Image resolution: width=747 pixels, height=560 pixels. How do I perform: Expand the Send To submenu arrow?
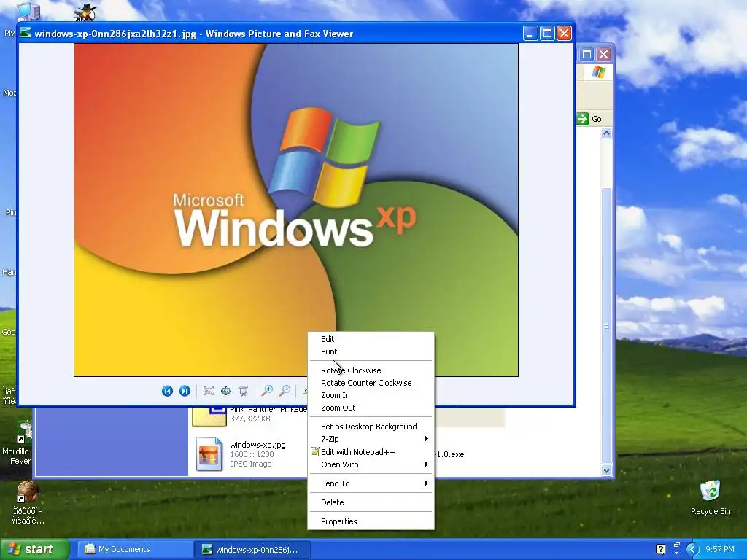426,483
